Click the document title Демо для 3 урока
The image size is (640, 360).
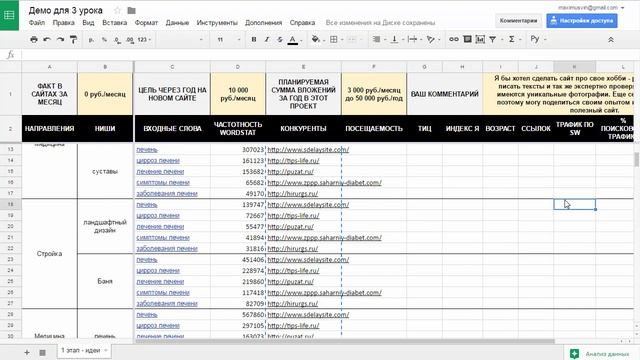tap(66, 11)
